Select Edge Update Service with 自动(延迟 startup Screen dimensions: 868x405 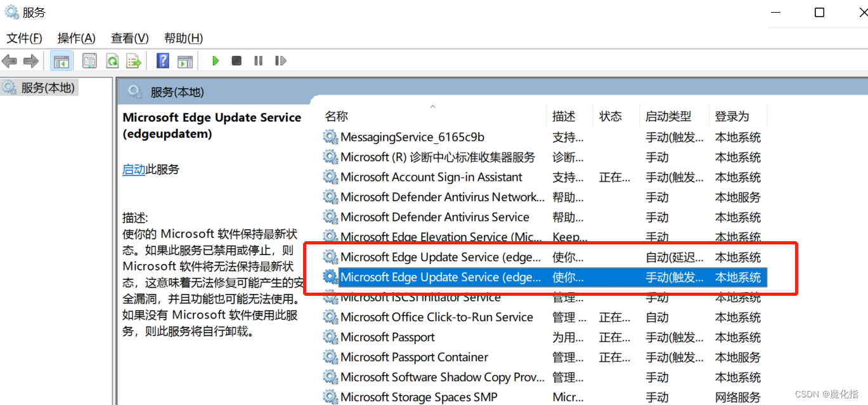tap(543, 257)
